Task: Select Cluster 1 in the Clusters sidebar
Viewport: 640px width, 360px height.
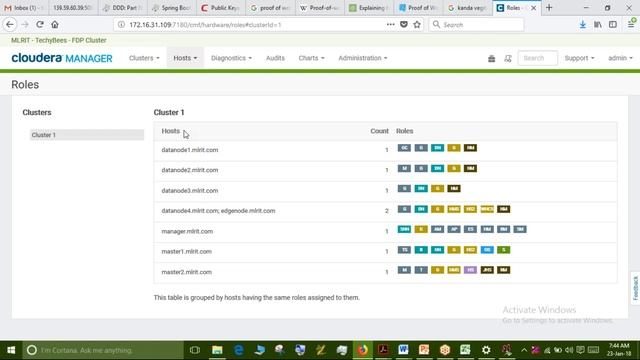Action: click(x=87, y=135)
